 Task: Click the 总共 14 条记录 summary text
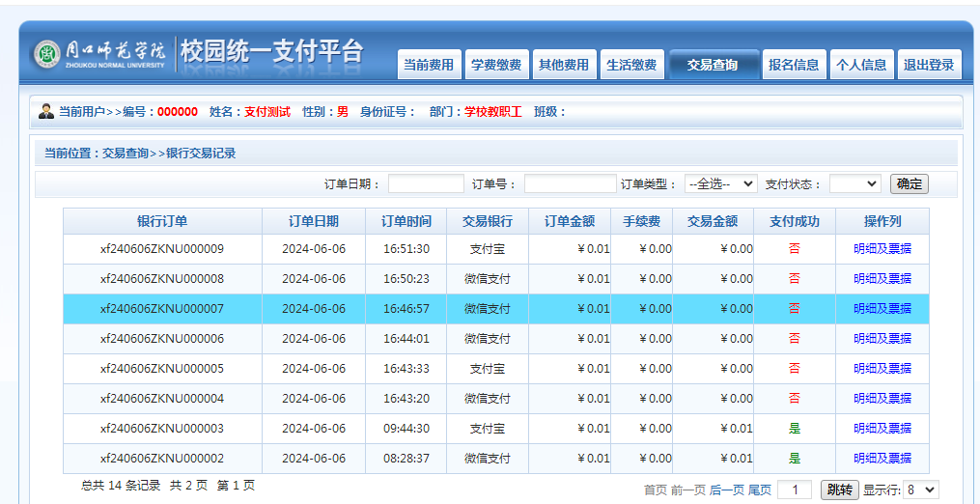[121, 486]
